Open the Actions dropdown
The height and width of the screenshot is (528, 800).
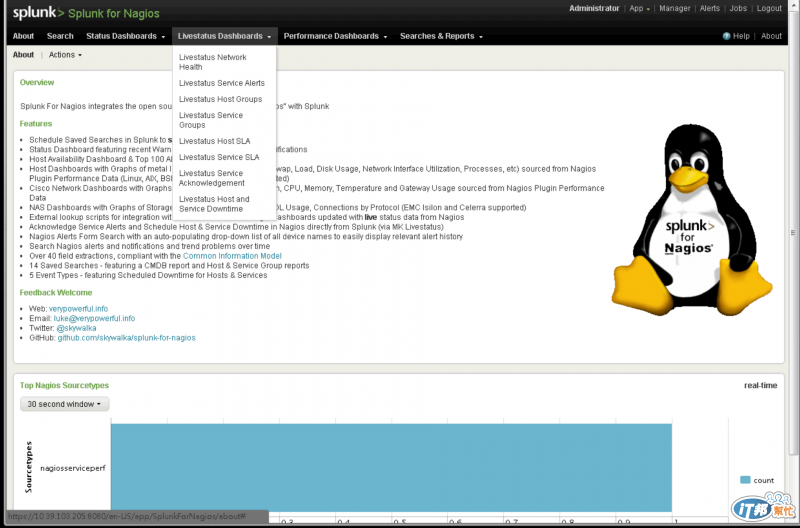click(x=65, y=55)
